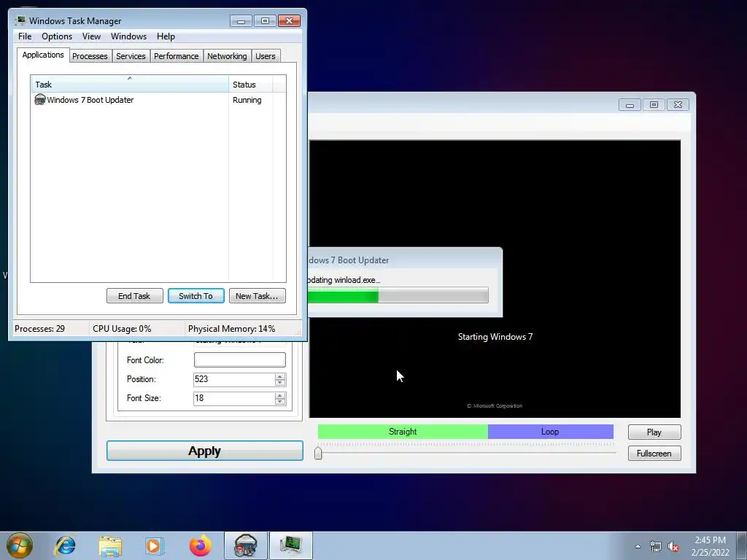This screenshot has width=747, height=560.
Task: Click the animation frame slider thumb
Action: pos(318,453)
